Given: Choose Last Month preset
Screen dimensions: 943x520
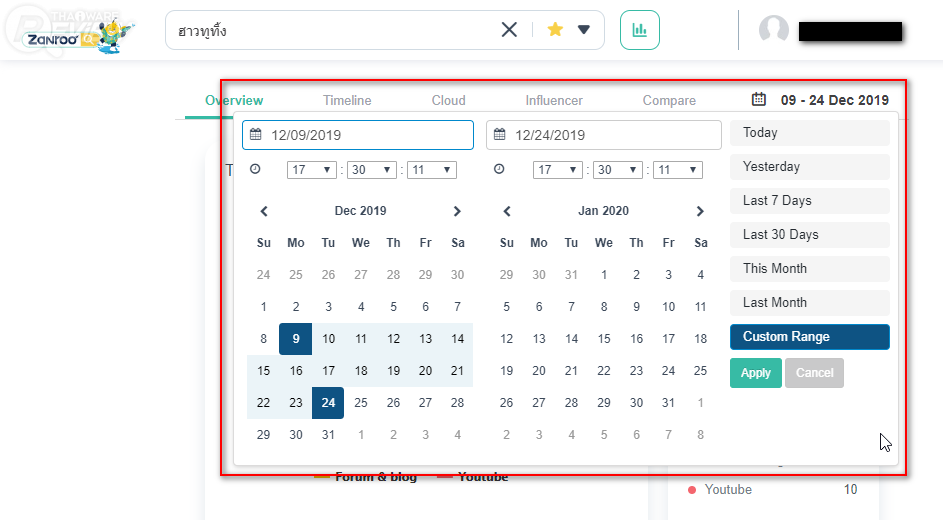Looking at the screenshot, I should tap(809, 302).
